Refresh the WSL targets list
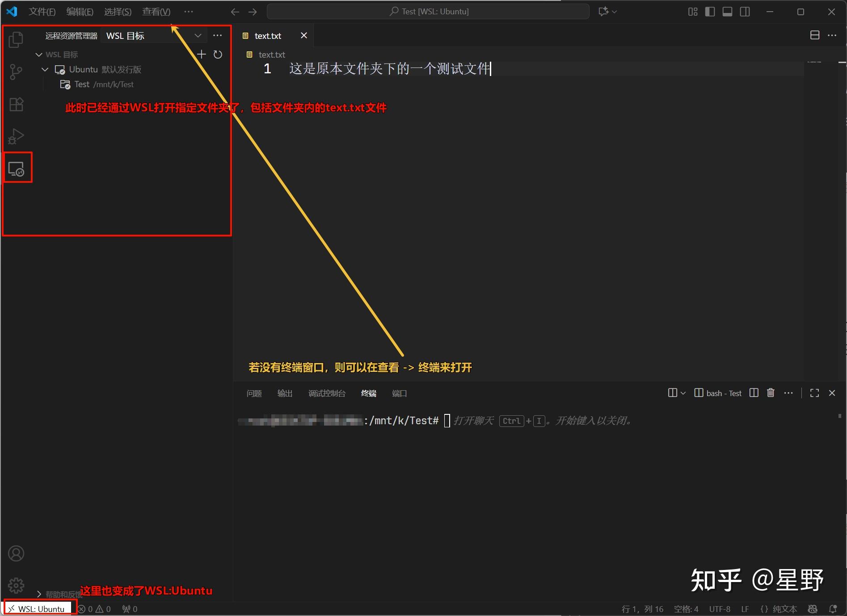Viewport: 847px width, 616px height. pos(218,54)
